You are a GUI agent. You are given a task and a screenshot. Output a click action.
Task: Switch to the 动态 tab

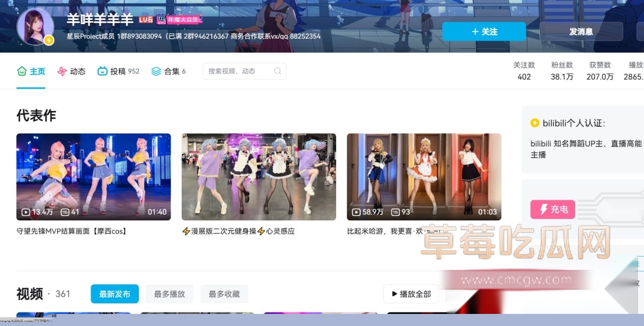coord(71,71)
